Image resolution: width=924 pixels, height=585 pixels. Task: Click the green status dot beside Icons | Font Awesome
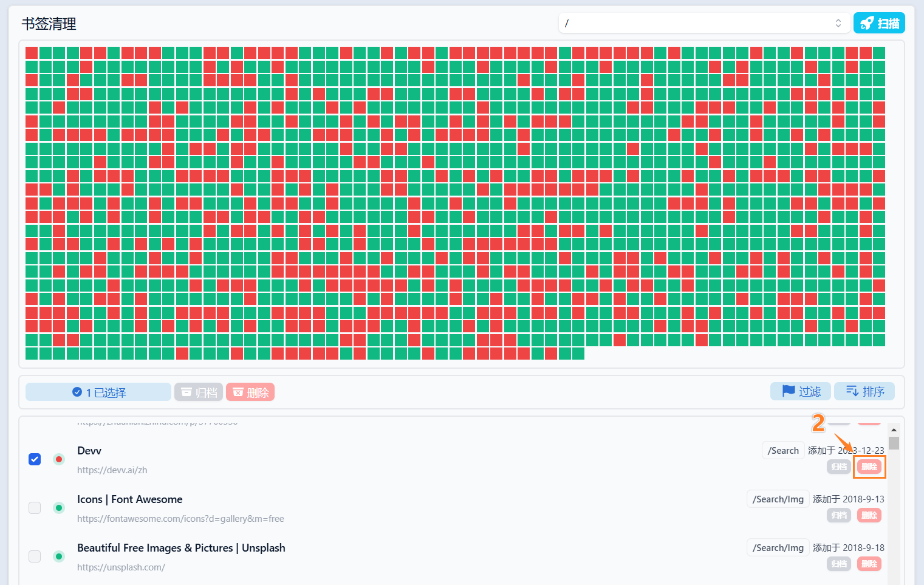click(x=59, y=508)
